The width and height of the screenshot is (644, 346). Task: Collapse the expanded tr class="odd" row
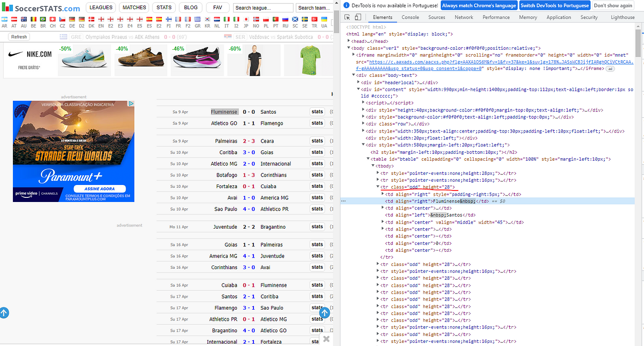coord(378,187)
